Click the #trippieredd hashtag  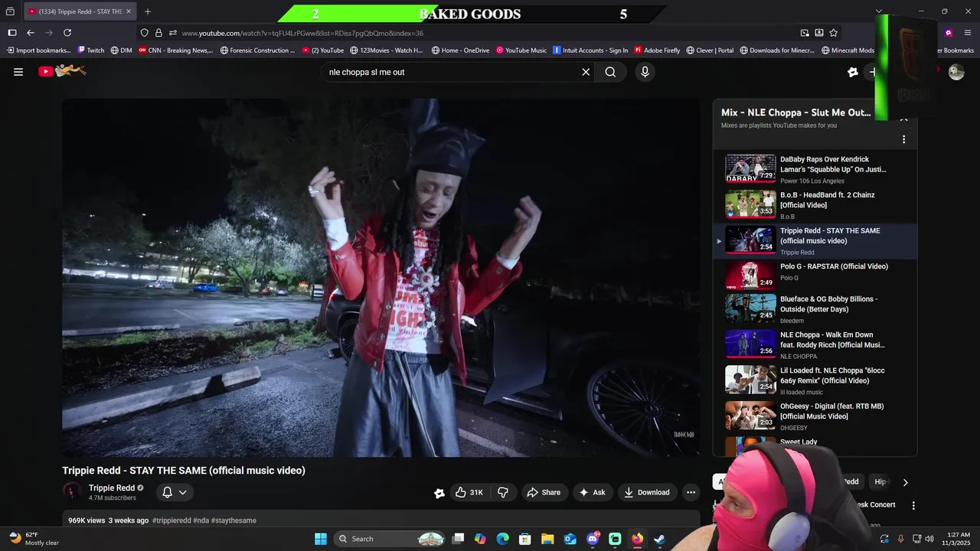pos(171,520)
